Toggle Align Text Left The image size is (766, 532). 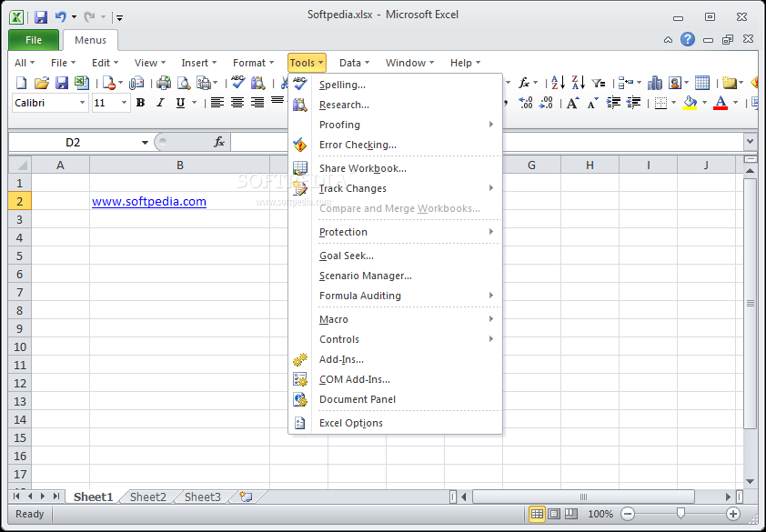pyautogui.click(x=217, y=103)
